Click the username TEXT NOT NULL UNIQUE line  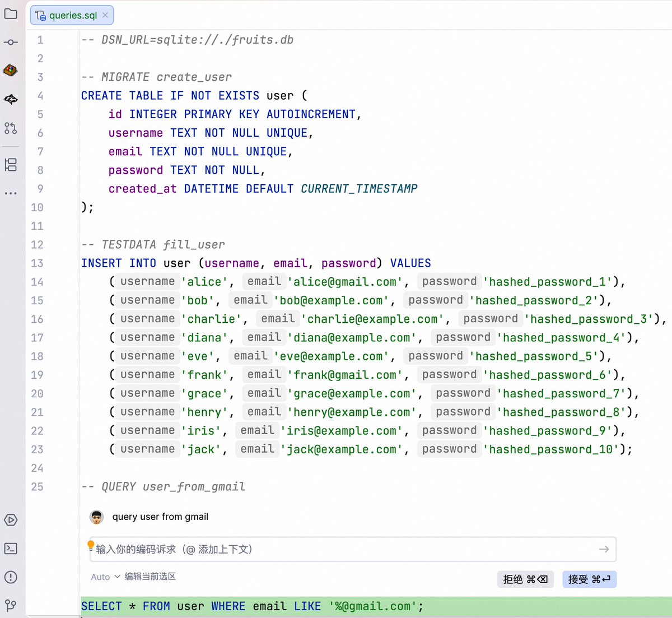click(211, 133)
